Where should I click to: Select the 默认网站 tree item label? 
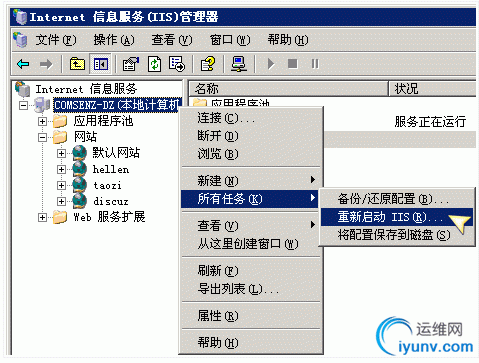(x=116, y=153)
